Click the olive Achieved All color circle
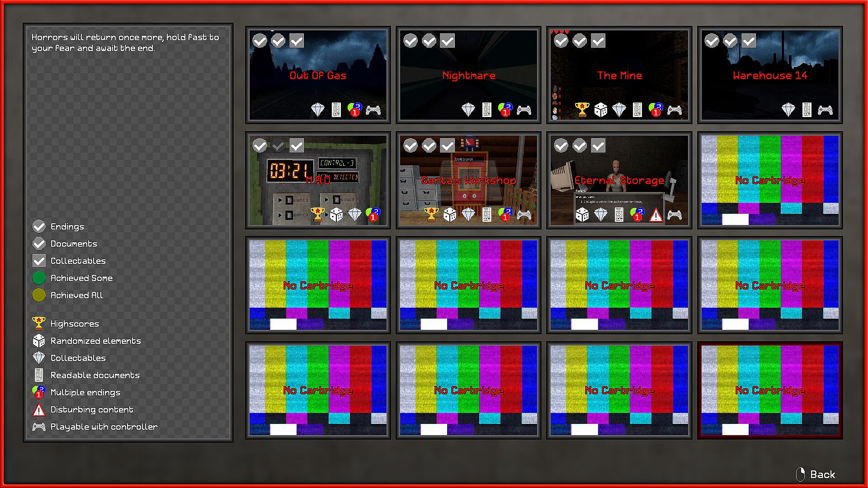Viewport: 868px width, 488px height. pyautogui.click(x=39, y=295)
